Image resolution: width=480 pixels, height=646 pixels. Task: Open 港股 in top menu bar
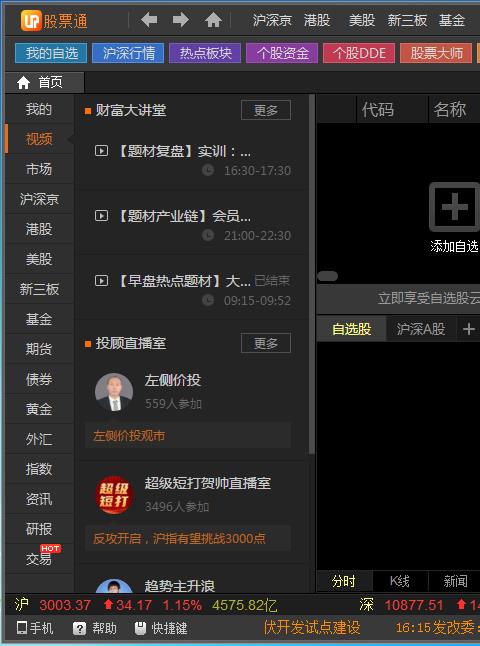[x=317, y=20]
